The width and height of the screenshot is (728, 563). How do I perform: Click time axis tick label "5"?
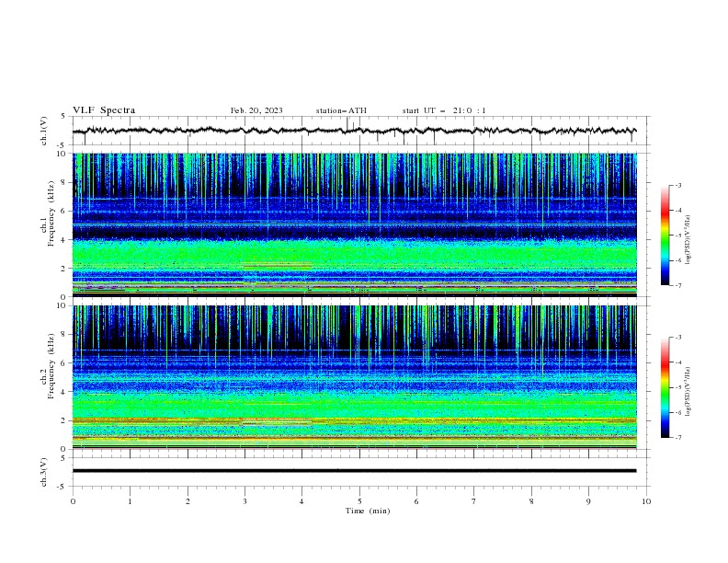coord(359,501)
